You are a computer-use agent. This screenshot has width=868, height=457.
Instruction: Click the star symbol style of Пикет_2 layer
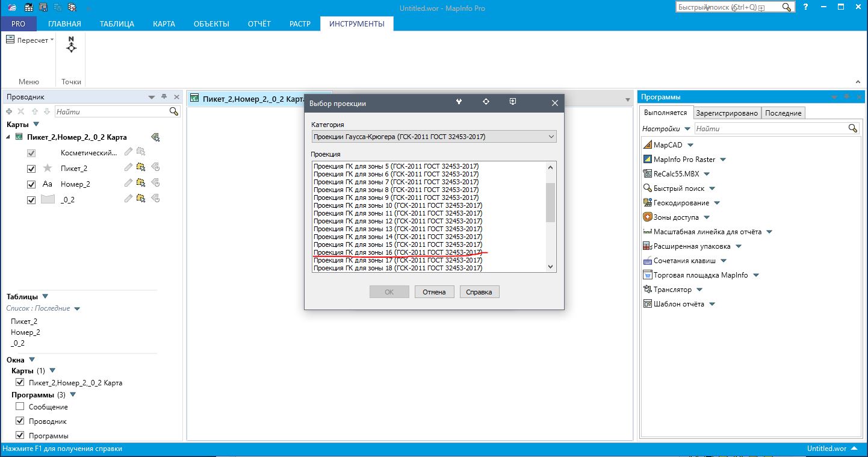click(48, 168)
